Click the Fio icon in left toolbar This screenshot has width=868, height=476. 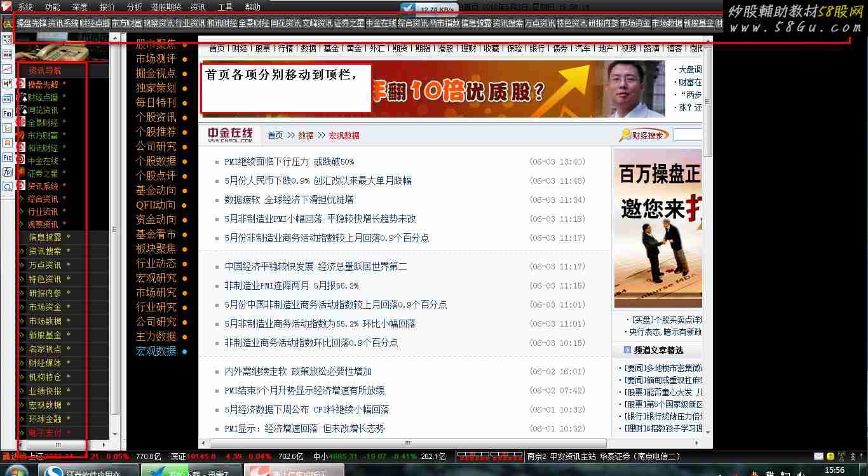pyautogui.click(x=8, y=113)
